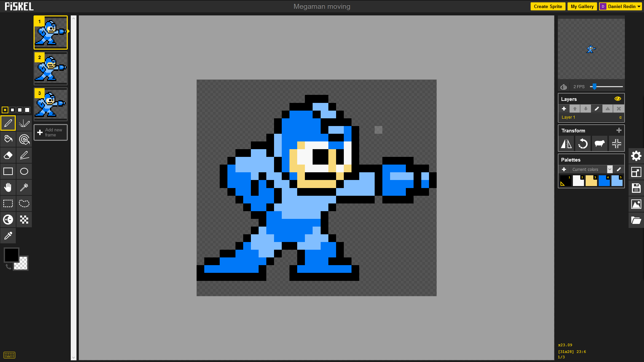
Task: Select the Color picker eyedropper tool
Action: click(8, 236)
